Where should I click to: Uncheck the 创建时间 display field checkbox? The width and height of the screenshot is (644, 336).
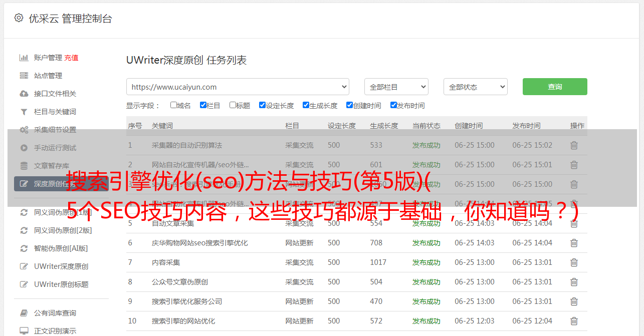pos(349,105)
